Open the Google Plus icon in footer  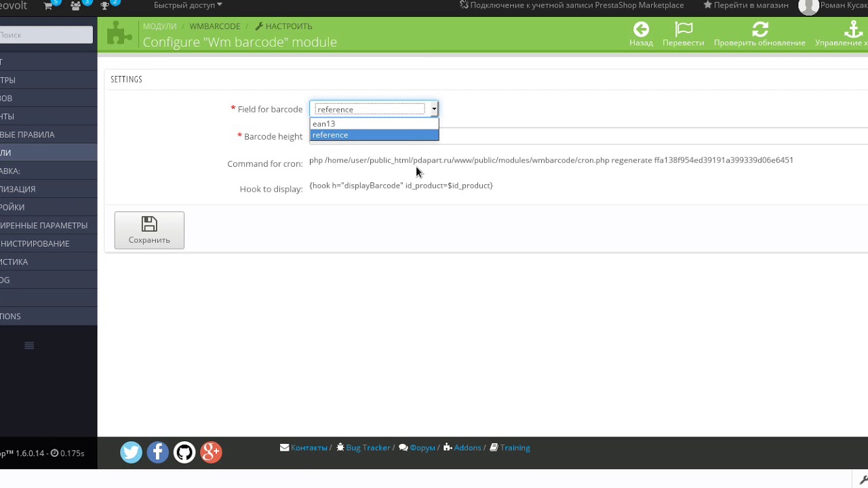tap(211, 452)
